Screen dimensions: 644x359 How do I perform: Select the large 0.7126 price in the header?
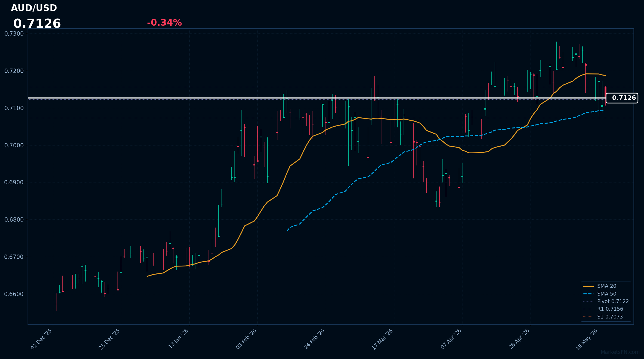pos(37,23)
